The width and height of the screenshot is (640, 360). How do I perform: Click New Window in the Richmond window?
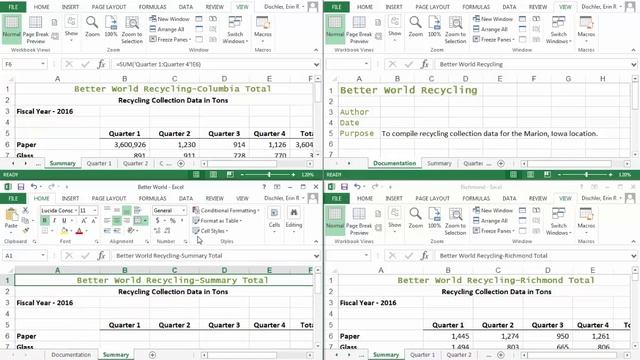pos(493,210)
